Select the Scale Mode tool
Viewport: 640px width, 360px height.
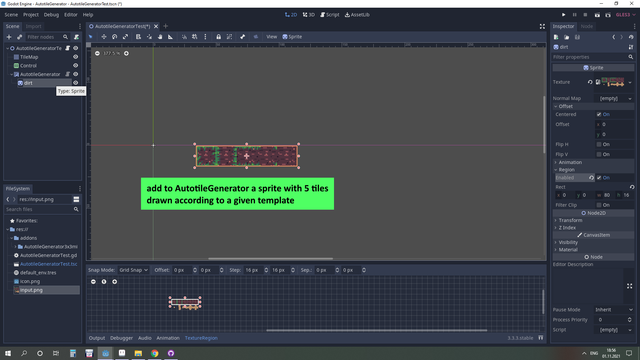[125, 37]
